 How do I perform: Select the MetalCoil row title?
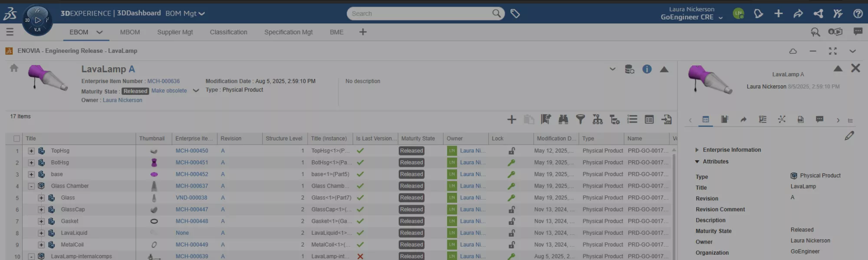(72, 244)
